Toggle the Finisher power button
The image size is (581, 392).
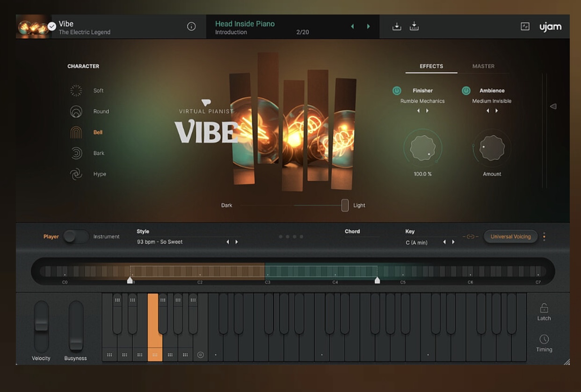click(397, 91)
